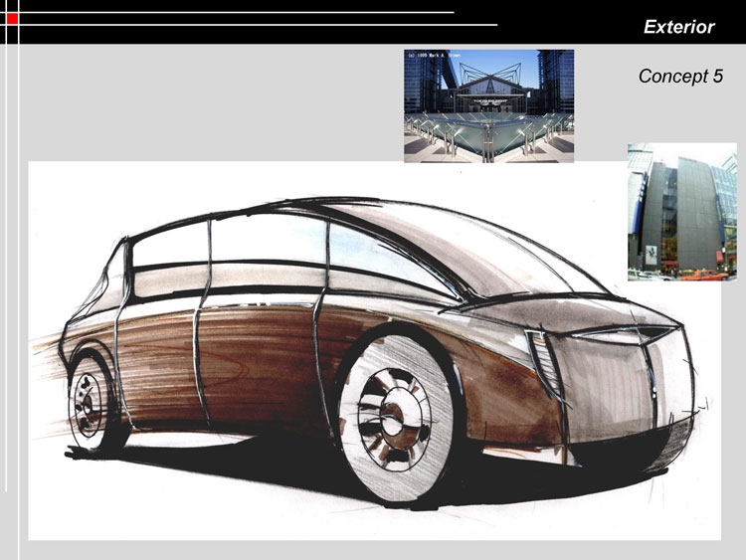Click the 'Concept 5' label

coord(680,77)
